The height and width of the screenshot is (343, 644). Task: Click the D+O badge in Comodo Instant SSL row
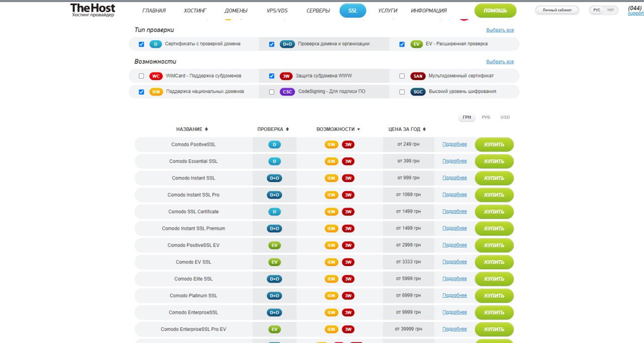(274, 178)
